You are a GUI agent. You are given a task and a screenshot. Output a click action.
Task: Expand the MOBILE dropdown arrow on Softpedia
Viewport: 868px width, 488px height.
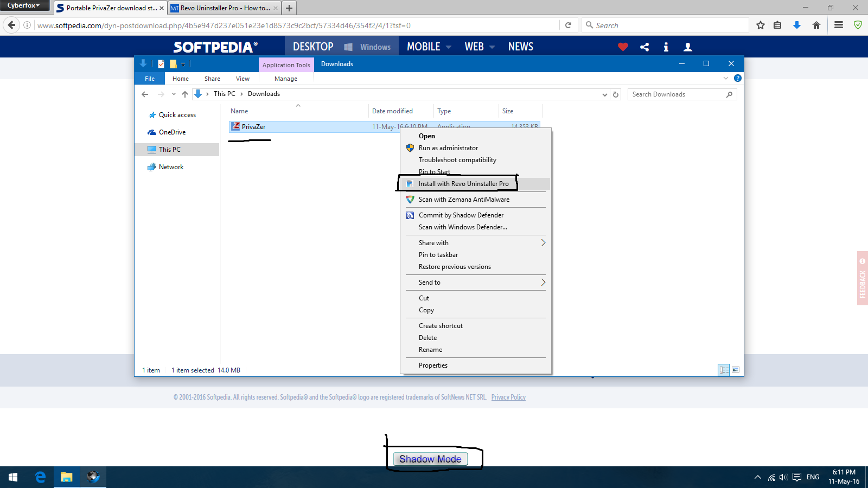point(449,47)
